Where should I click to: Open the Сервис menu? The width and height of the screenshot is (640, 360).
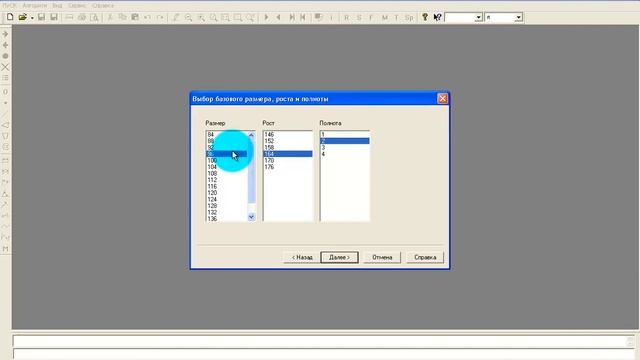coord(77,6)
